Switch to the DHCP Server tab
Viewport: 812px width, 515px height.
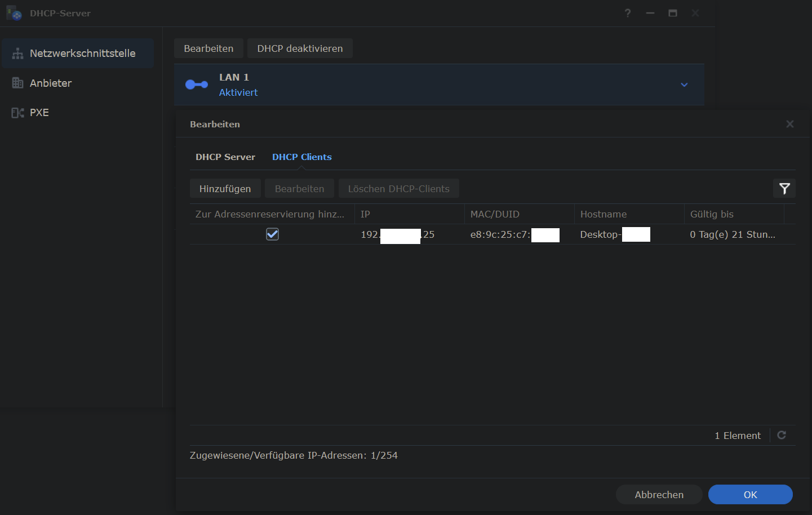point(225,157)
